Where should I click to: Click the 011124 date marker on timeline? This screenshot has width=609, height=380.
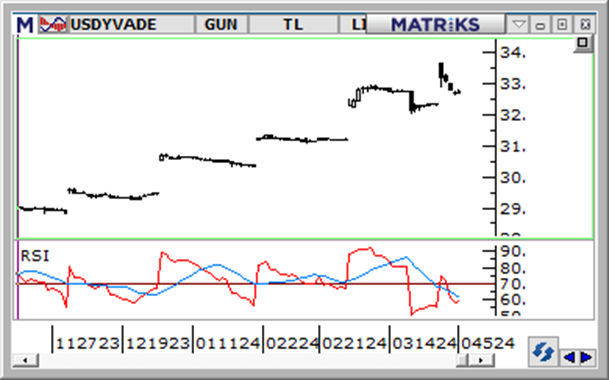point(228,343)
